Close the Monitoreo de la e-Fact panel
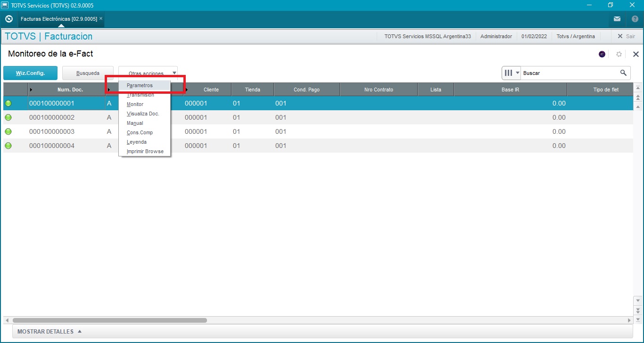The image size is (644, 343). 636,54
